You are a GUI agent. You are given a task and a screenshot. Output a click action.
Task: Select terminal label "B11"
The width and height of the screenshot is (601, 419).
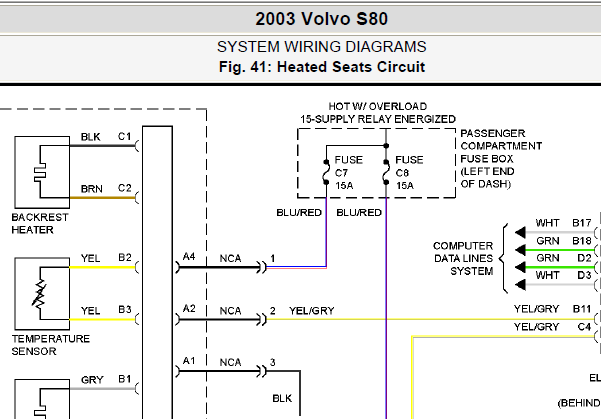tap(582, 309)
